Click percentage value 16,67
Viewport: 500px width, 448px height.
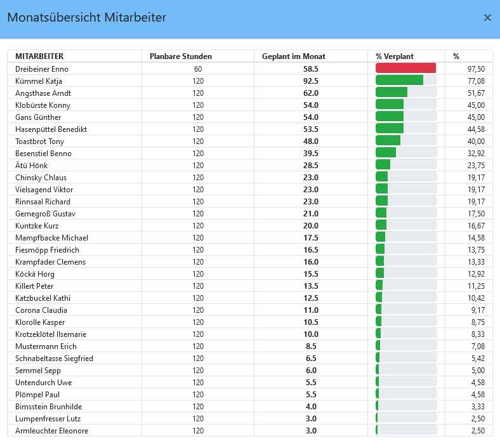[476, 226]
